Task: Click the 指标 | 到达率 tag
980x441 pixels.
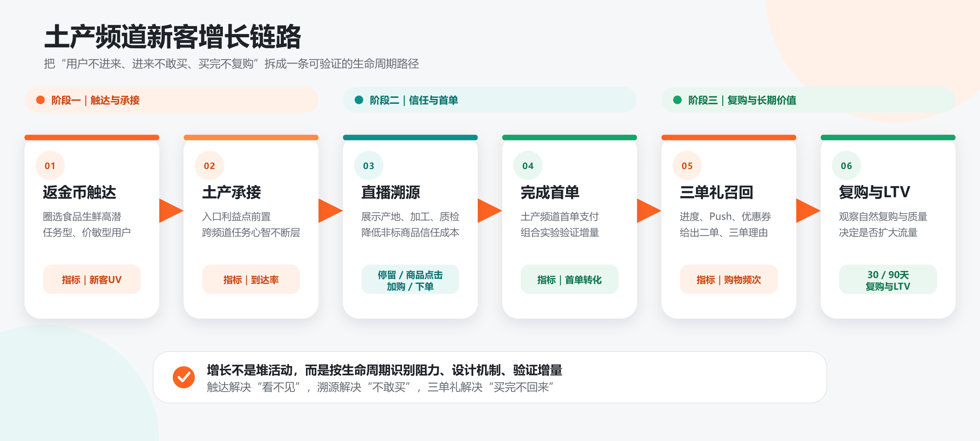Action: coord(251,279)
